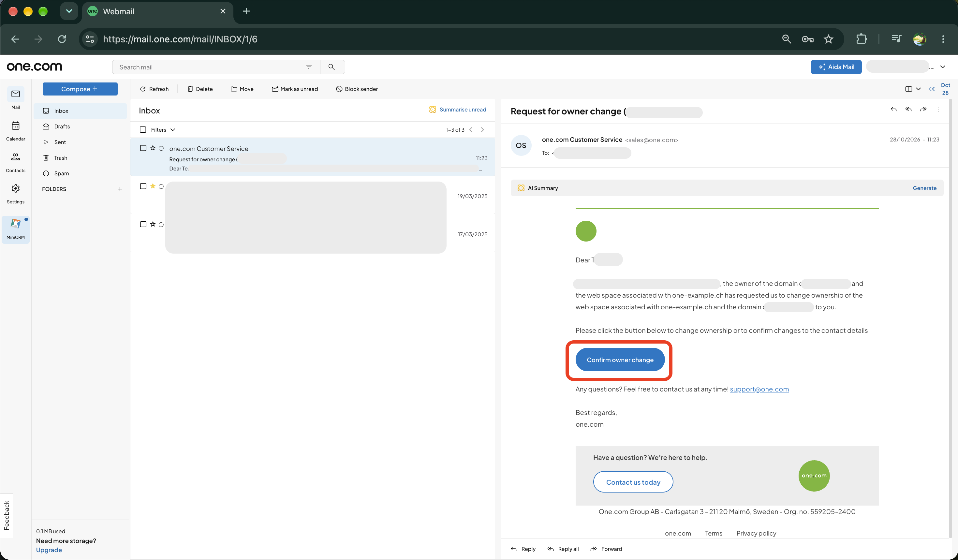Image resolution: width=958 pixels, height=560 pixels.
Task: Add a new folder with plus icon
Action: pos(120,189)
